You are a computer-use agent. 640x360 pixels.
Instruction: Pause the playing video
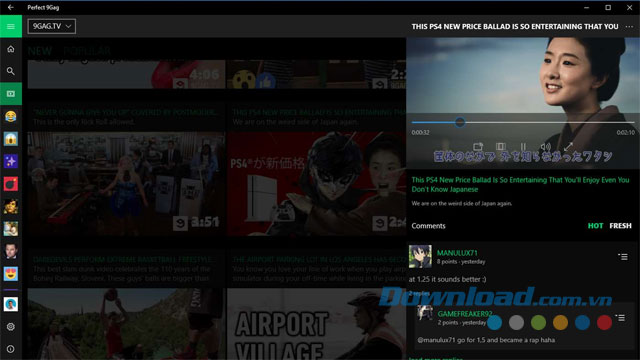coord(523,147)
